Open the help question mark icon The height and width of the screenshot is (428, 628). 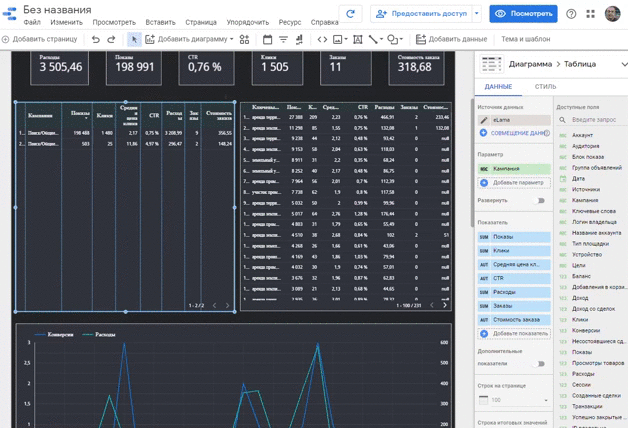click(x=571, y=14)
